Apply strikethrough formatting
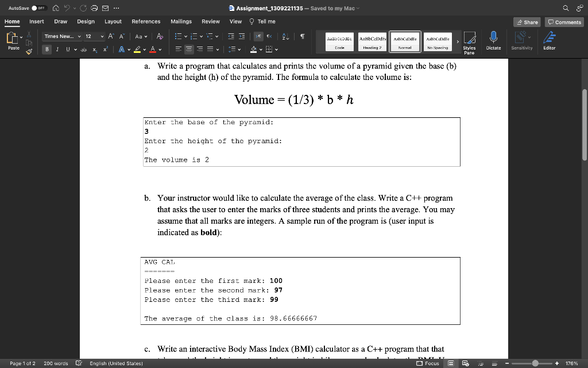 tap(84, 49)
